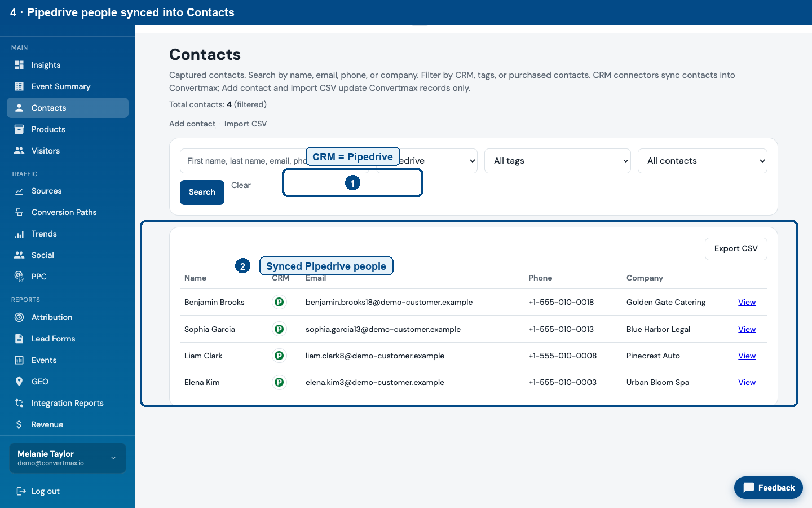812x508 pixels.
Task: Click company Urban Bloom Spa
Action: [x=657, y=382]
